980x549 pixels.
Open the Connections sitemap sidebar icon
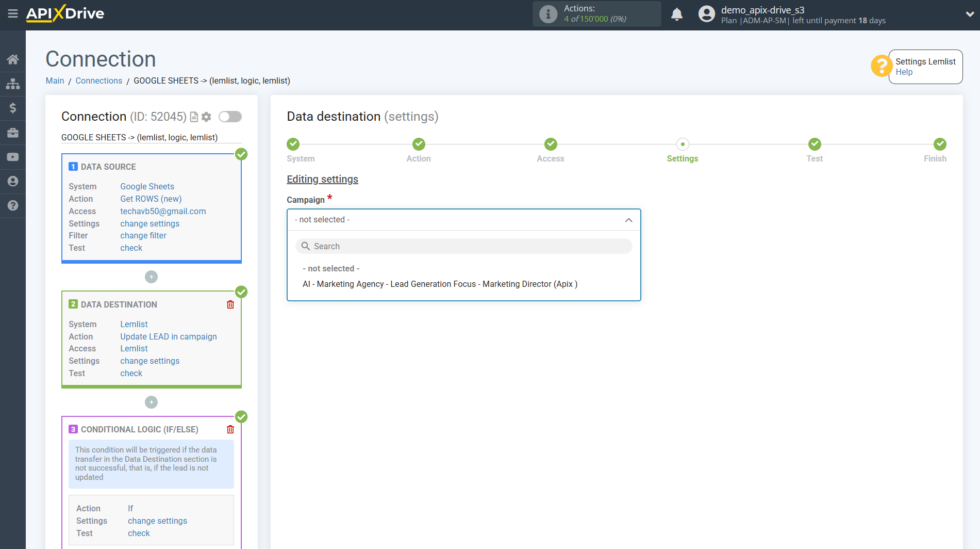tap(13, 84)
